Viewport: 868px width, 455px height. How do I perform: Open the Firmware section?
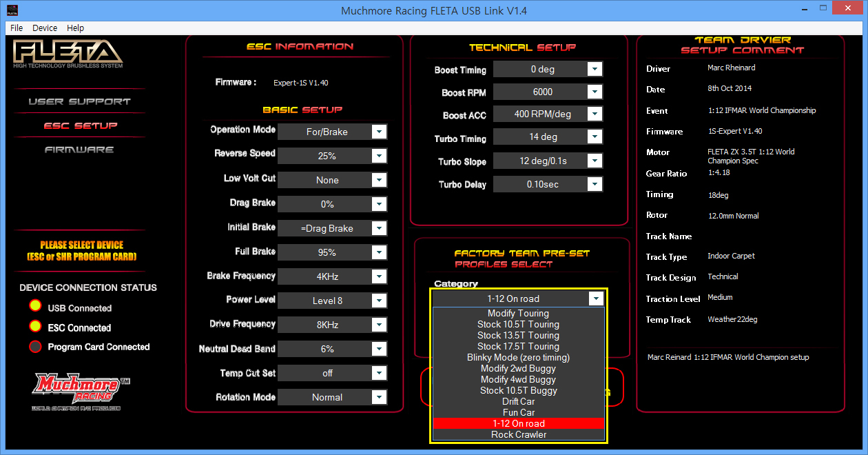click(79, 150)
